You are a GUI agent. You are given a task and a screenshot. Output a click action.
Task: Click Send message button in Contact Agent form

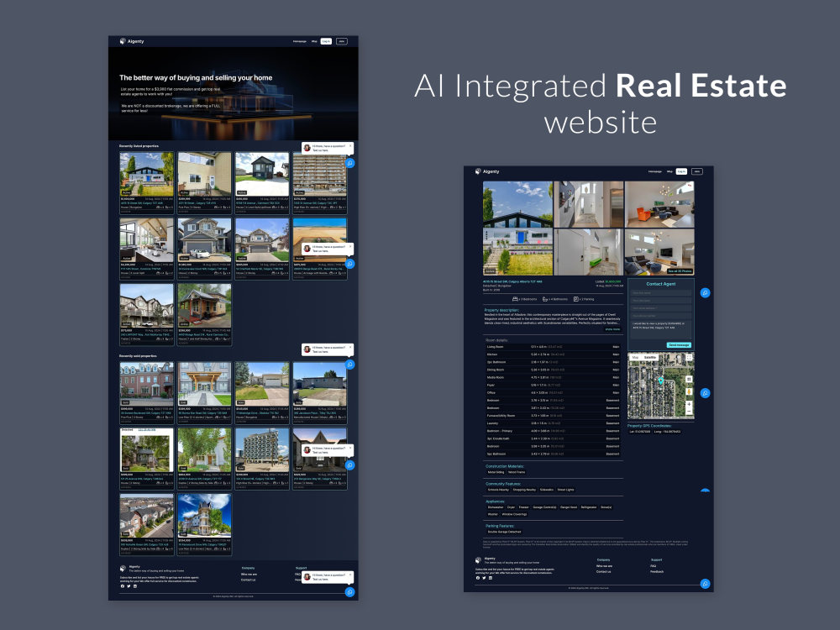click(679, 345)
